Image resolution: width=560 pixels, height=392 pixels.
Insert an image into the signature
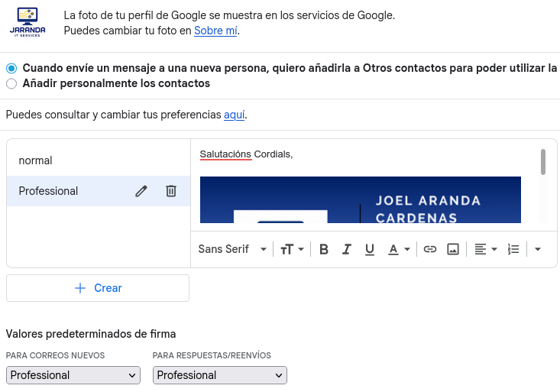(453, 249)
